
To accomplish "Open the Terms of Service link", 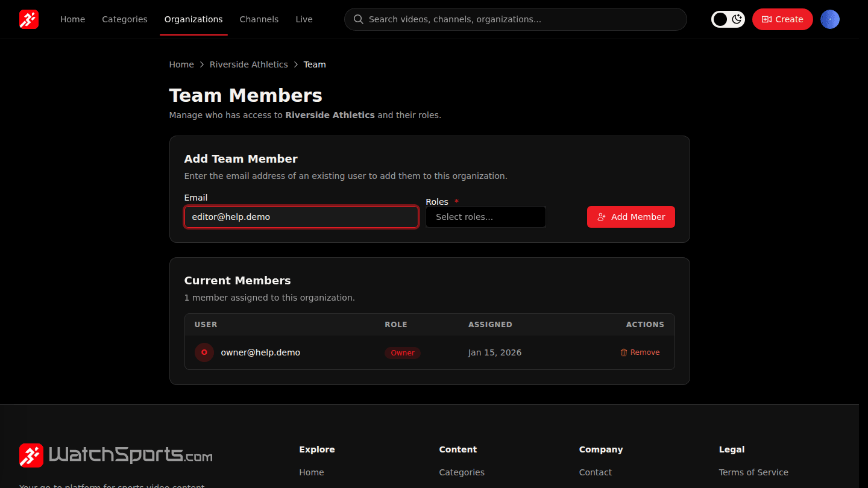I will 753,472.
